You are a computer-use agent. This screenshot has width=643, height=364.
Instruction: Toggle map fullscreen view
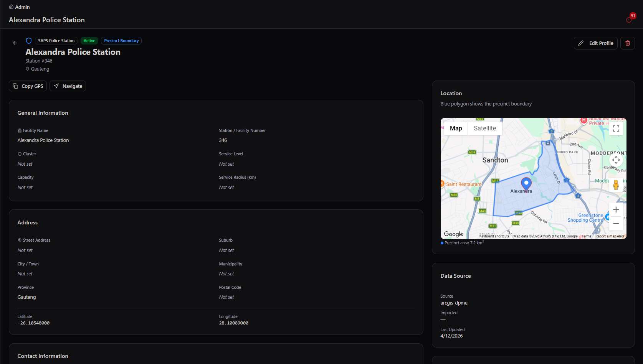click(x=616, y=128)
